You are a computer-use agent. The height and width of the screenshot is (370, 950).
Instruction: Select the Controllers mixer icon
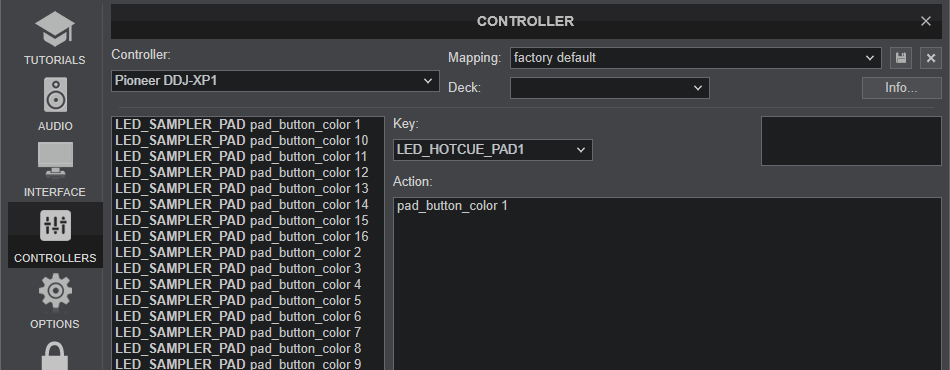coord(55,226)
